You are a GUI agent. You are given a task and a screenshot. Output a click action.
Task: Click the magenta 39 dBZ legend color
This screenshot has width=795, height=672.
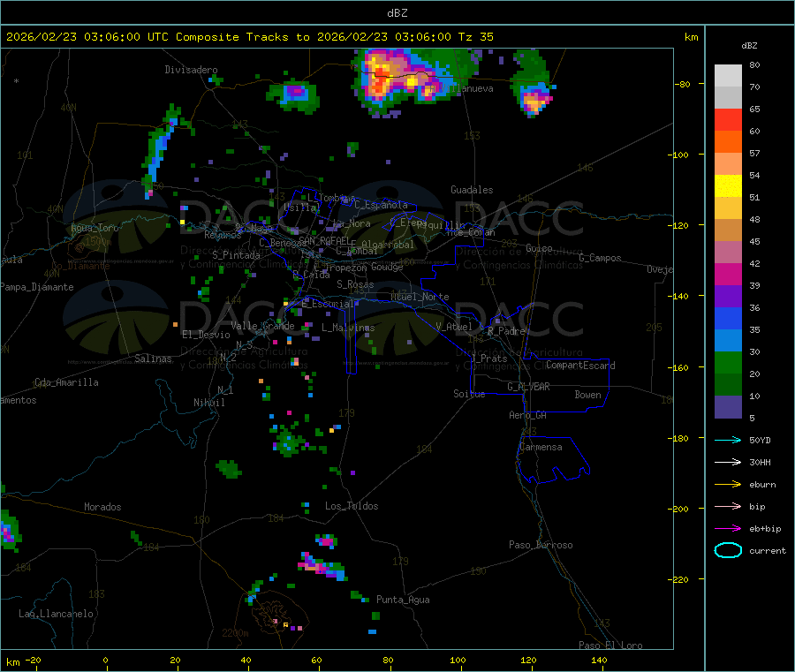click(x=728, y=274)
